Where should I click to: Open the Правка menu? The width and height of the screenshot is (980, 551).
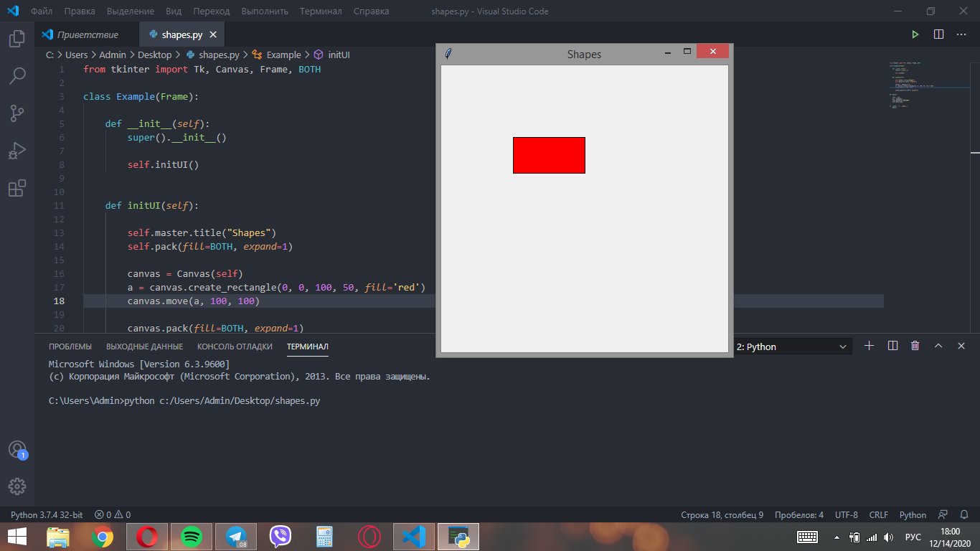80,11
